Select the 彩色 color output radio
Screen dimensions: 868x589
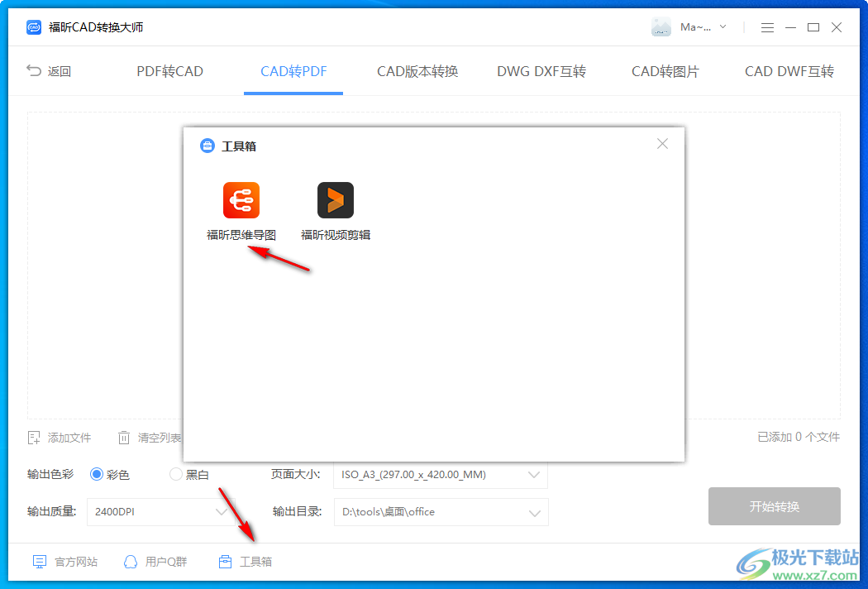tap(97, 474)
